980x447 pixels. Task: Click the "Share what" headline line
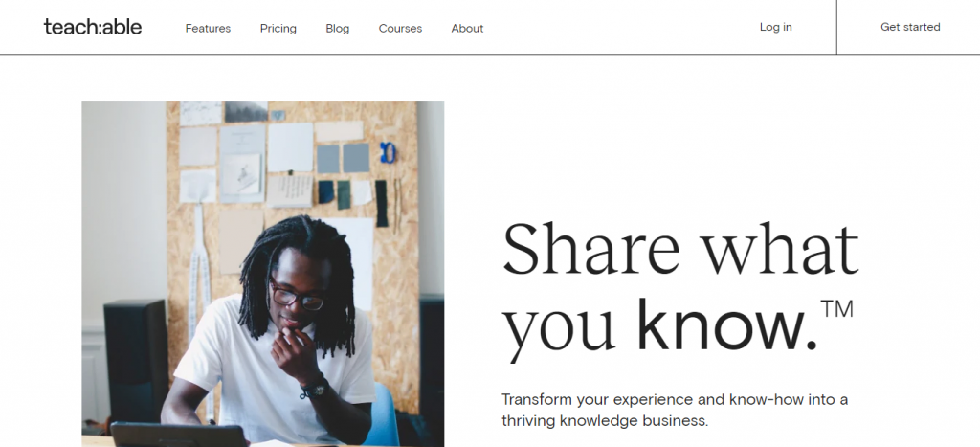(x=680, y=251)
